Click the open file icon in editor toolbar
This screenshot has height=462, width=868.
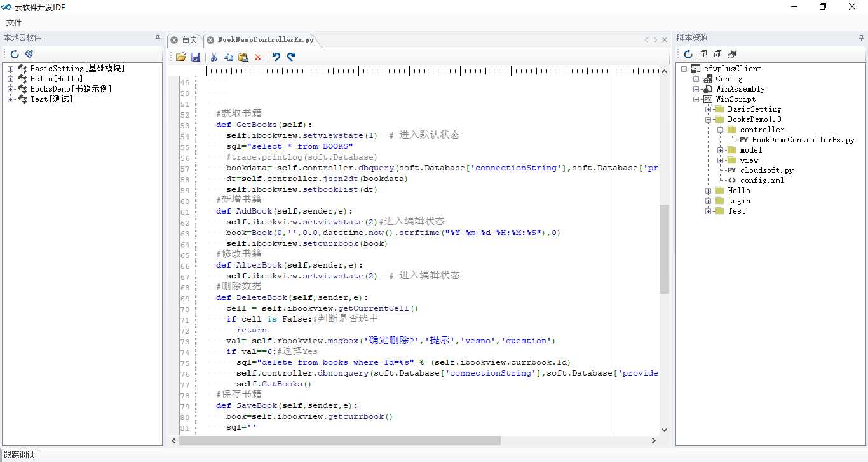(x=181, y=57)
